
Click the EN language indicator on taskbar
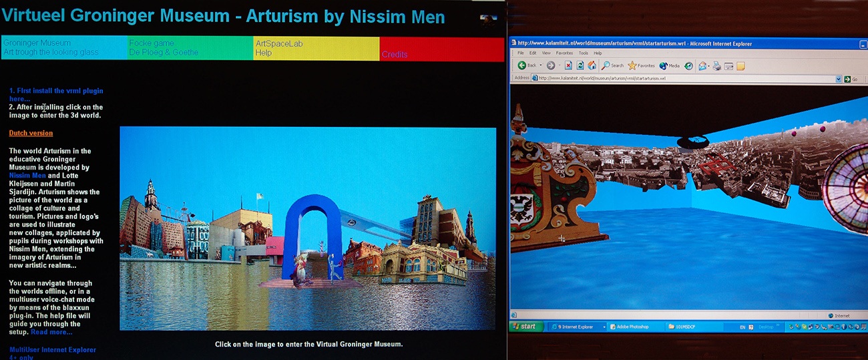point(742,327)
